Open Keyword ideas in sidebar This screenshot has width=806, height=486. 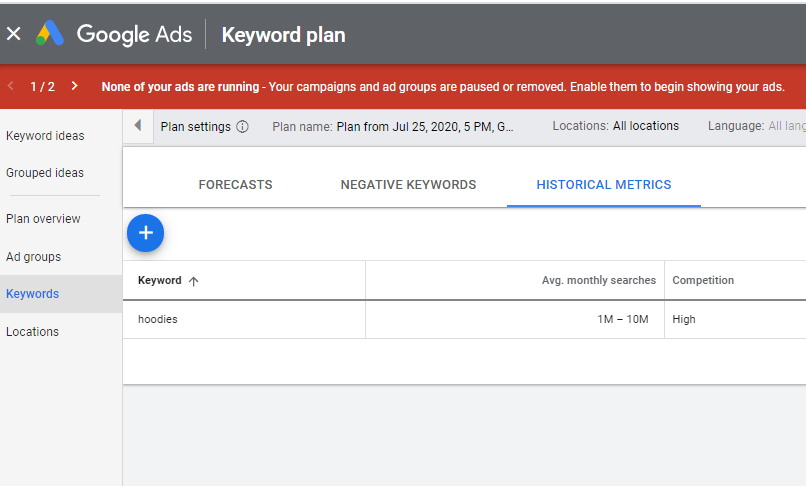point(45,136)
